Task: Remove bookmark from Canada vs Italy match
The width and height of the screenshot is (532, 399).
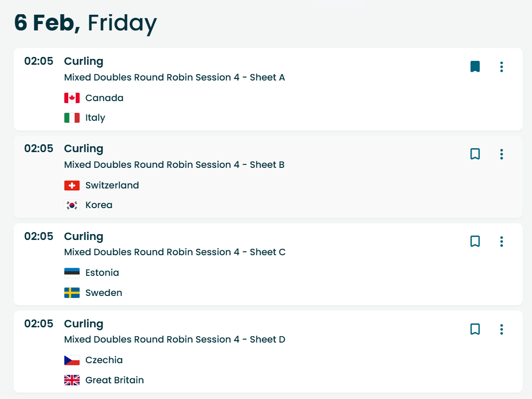Action: pos(475,67)
